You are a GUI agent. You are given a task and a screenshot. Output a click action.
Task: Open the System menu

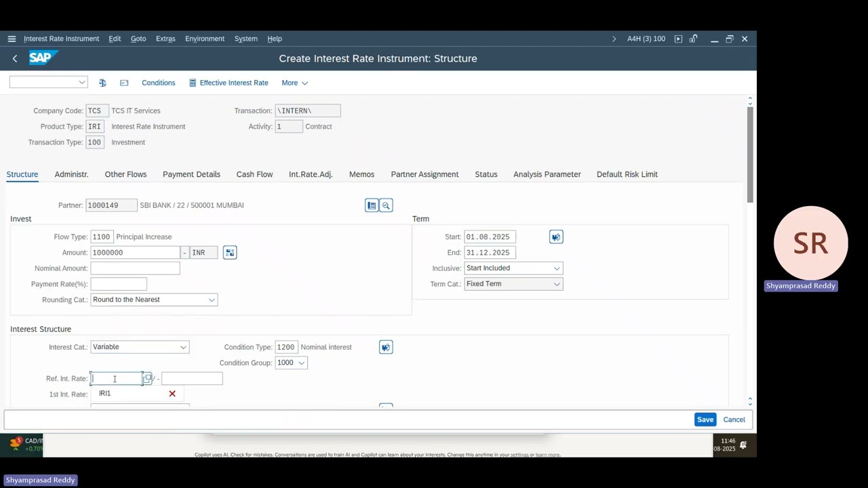point(246,39)
